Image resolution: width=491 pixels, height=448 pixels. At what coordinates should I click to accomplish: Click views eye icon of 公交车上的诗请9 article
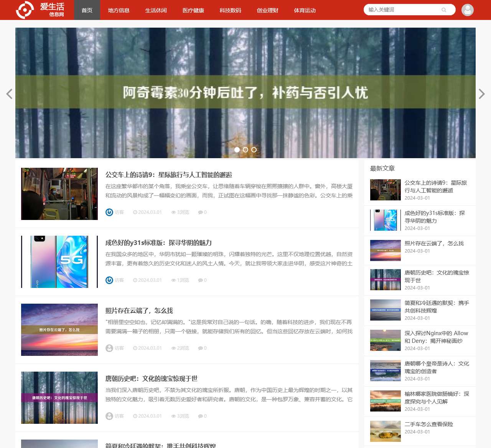pos(173,212)
